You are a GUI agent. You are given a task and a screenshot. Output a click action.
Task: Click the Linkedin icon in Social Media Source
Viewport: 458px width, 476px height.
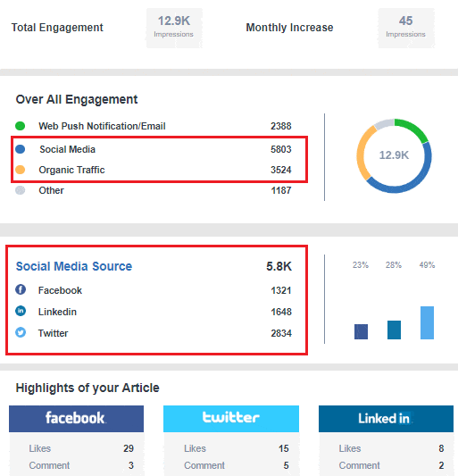[x=21, y=311]
